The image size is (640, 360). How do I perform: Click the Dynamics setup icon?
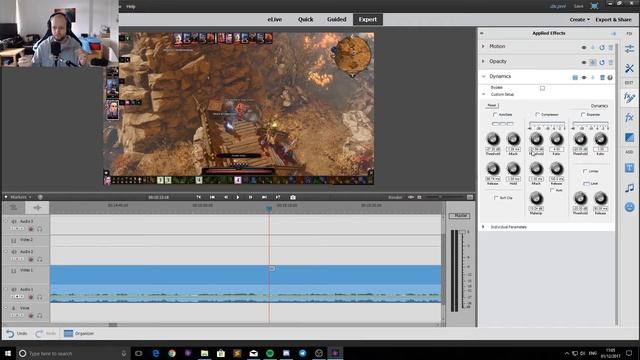[x=575, y=77]
